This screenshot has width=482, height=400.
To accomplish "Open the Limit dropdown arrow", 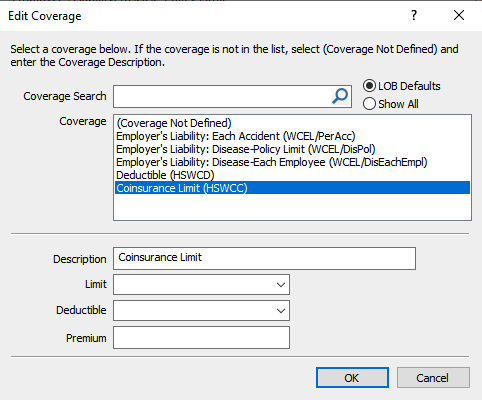I will (281, 285).
